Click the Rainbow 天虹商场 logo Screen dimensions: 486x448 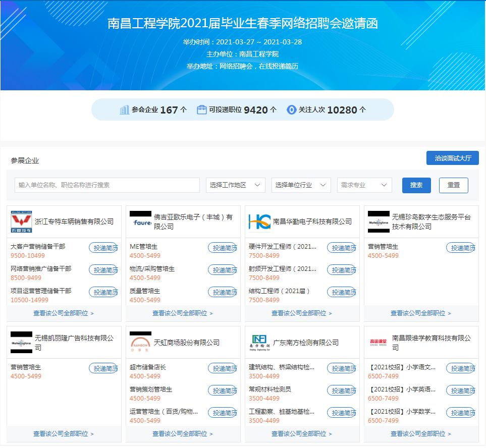[x=140, y=343]
